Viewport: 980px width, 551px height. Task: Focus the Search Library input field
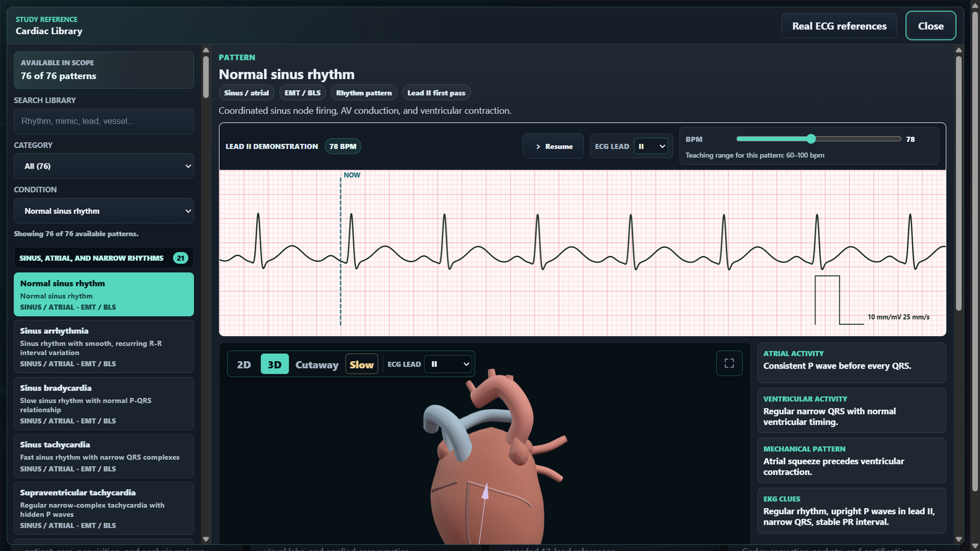[x=104, y=121]
